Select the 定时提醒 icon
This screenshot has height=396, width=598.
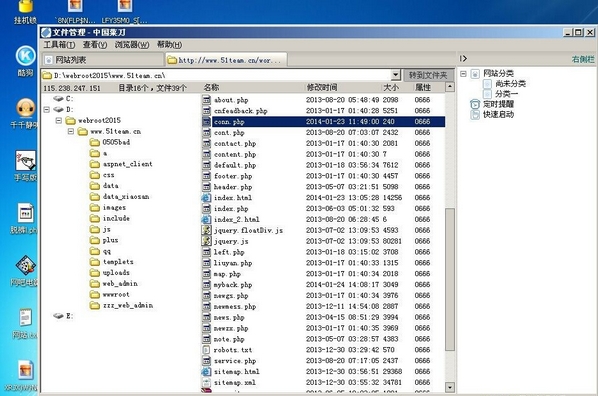point(475,104)
